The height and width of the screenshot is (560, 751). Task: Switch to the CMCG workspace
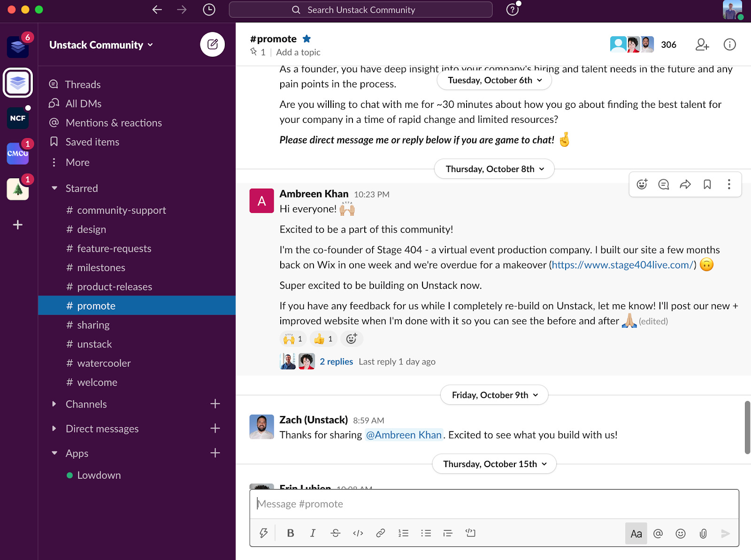click(18, 153)
